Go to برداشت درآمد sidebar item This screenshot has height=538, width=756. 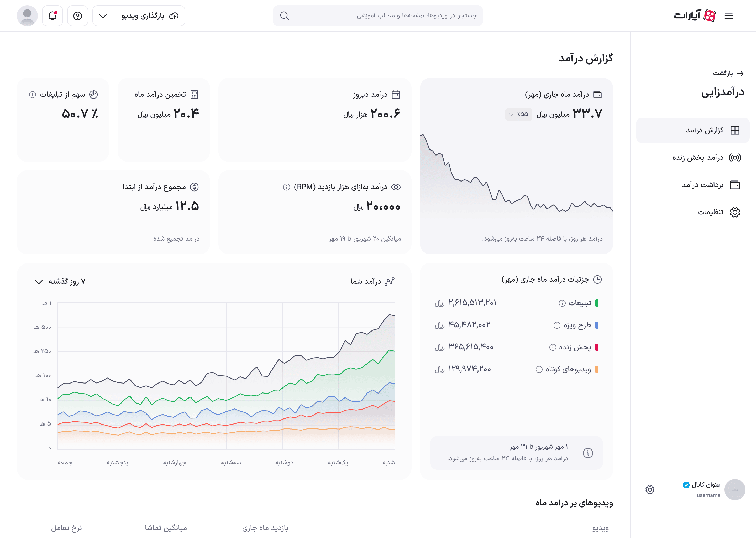711,185
